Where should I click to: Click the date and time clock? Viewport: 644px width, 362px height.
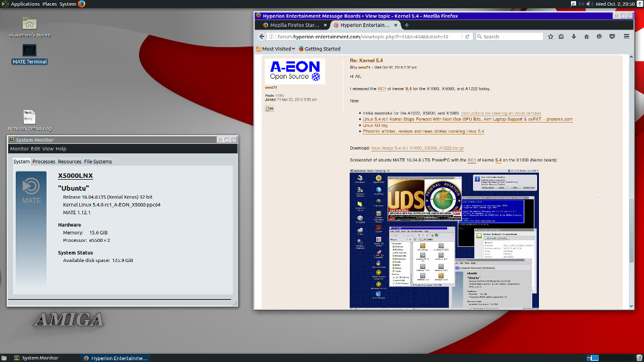pyautogui.click(x=615, y=4)
